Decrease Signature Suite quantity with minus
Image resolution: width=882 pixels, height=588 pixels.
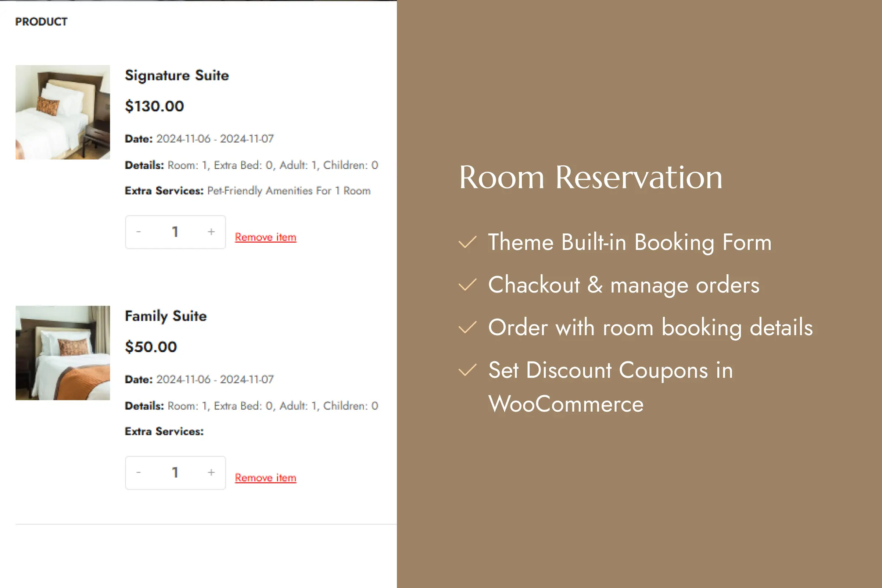coord(139,232)
